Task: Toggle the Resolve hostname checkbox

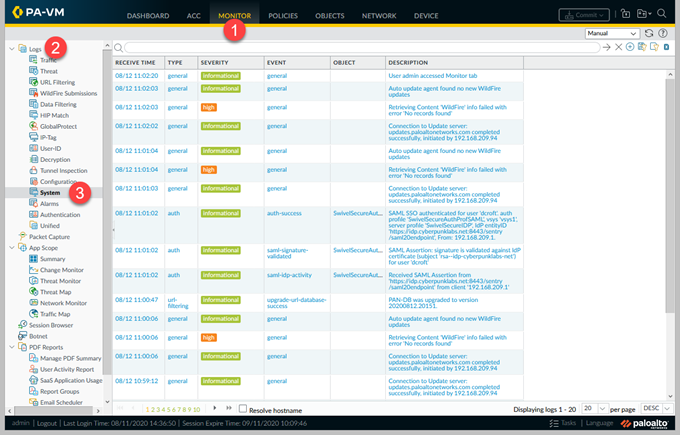Action: (242, 409)
